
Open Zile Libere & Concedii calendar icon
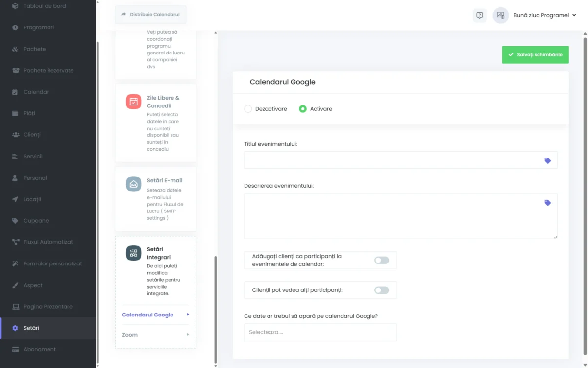click(133, 102)
